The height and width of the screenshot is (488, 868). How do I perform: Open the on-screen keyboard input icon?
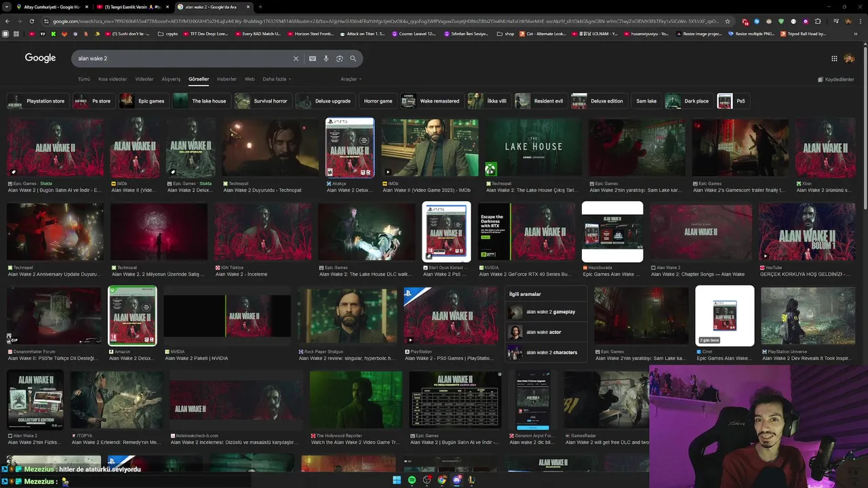tap(313, 58)
